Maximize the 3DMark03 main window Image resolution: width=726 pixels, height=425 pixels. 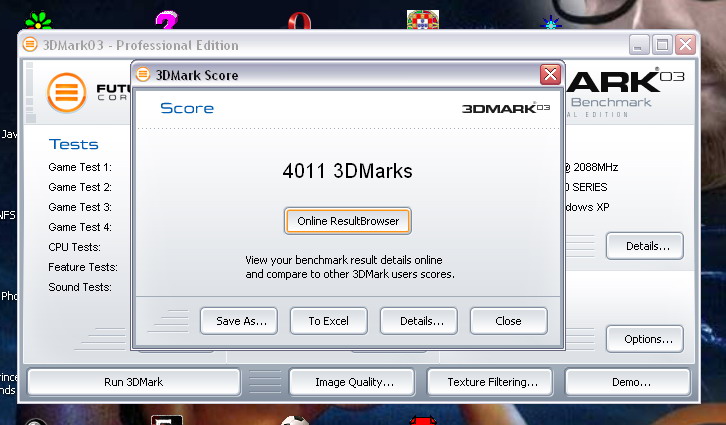click(663, 45)
